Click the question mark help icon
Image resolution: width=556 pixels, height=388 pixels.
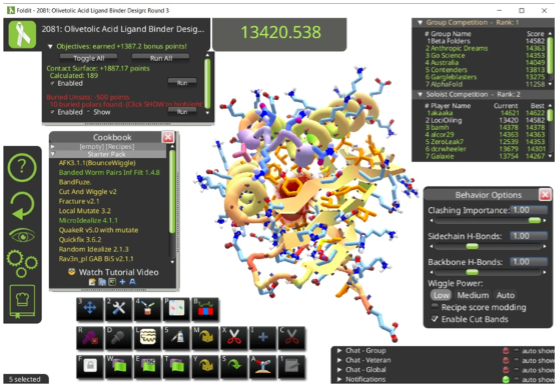(22, 167)
